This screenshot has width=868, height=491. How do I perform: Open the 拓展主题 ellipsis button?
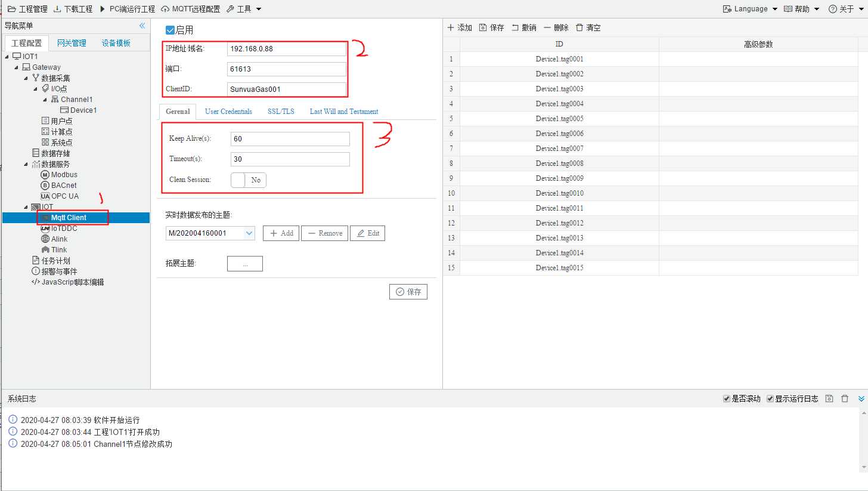pos(245,264)
